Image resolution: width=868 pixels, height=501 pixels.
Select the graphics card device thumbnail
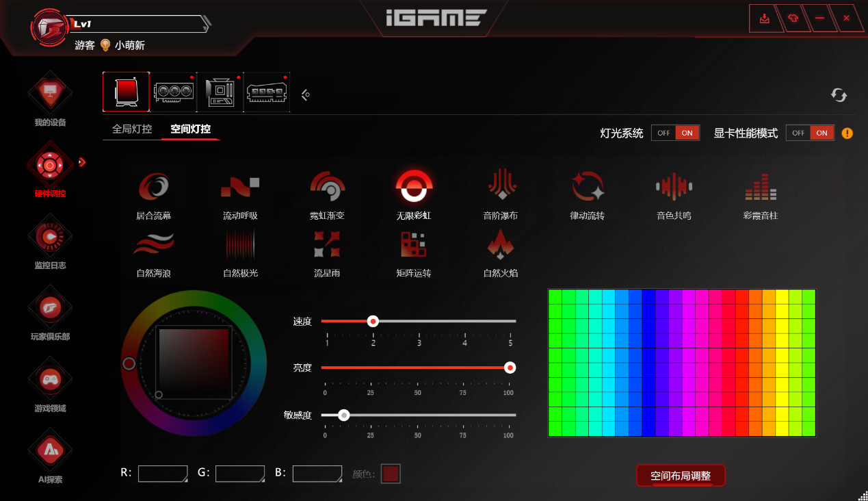click(x=173, y=92)
